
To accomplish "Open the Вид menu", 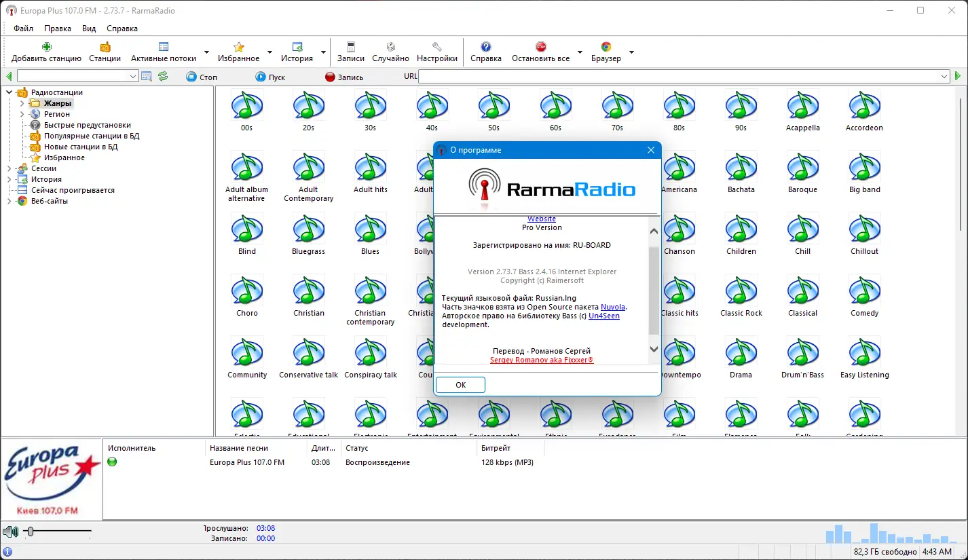I will (88, 28).
